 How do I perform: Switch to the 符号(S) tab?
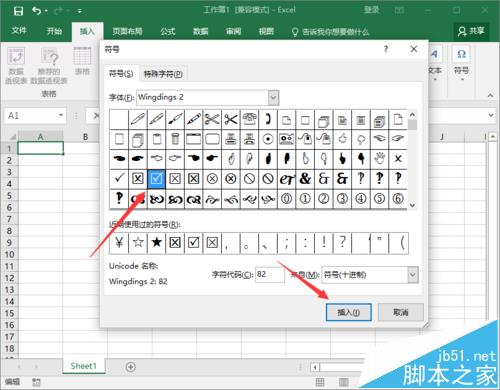(121, 74)
